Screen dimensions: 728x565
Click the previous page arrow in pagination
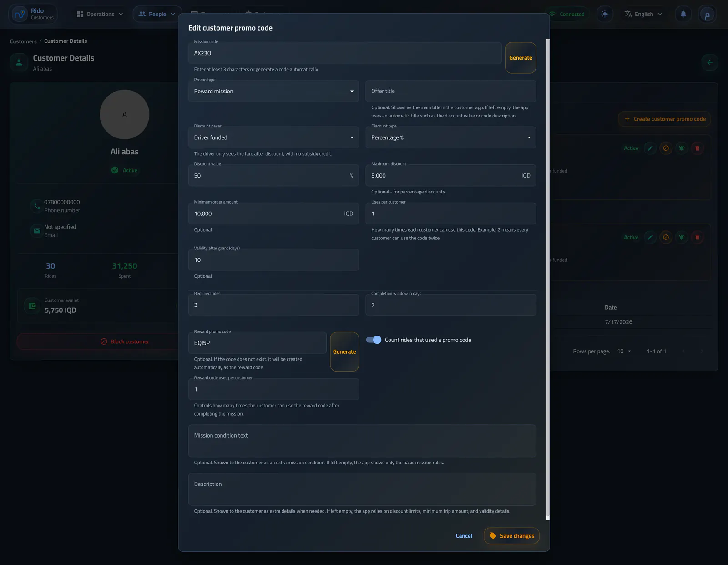click(683, 351)
